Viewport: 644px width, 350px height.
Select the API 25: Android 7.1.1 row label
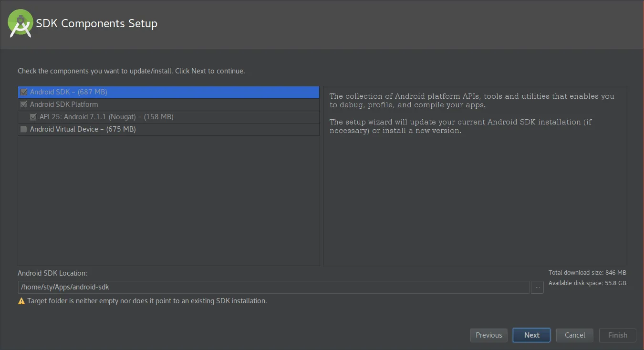(x=106, y=117)
